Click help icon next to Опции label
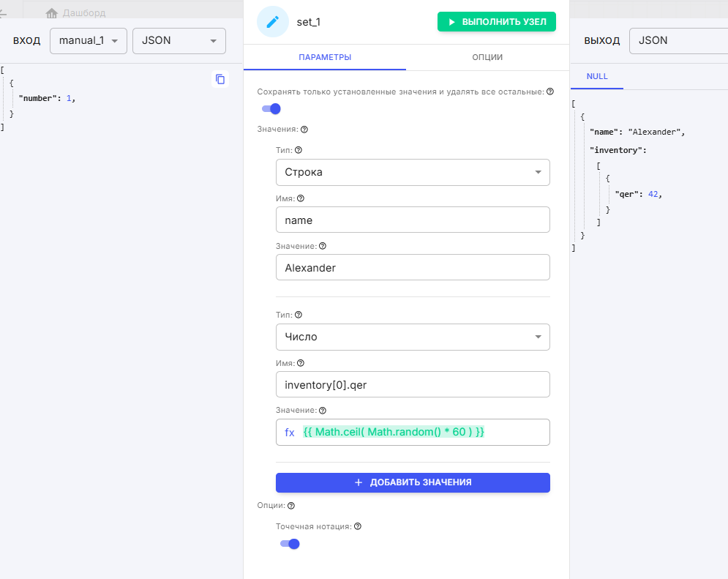This screenshot has height=579, width=728. (x=291, y=506)
